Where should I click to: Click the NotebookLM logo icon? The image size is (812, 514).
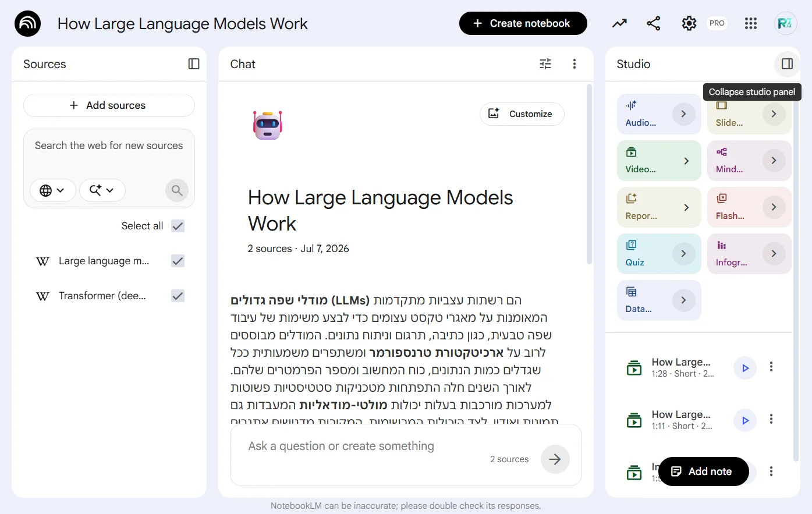(x=27, y=24)
